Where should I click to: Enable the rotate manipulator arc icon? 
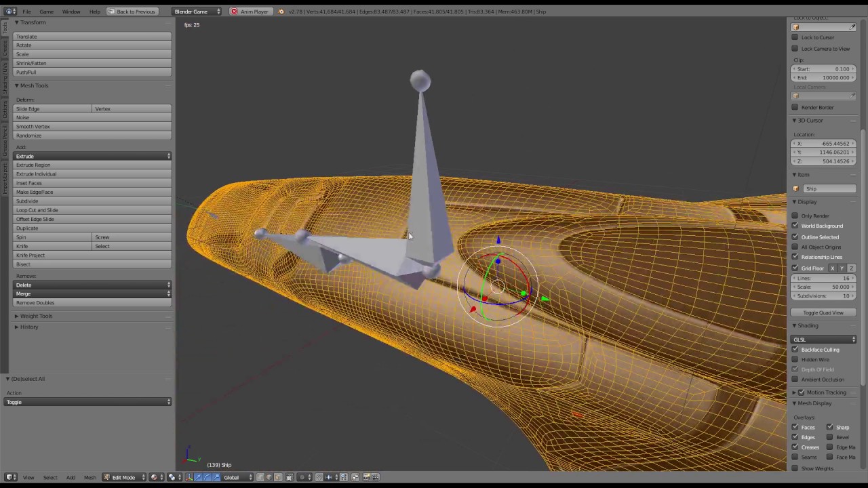pos(208,477)
